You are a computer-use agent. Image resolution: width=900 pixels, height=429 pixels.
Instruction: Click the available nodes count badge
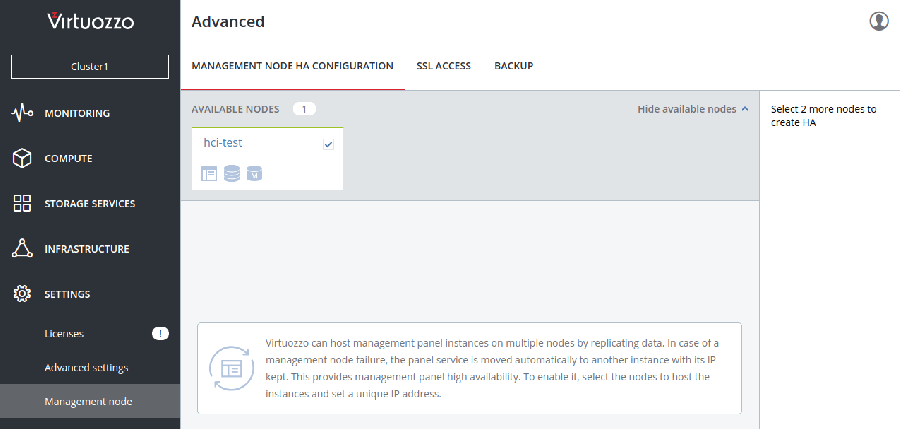[x=305, y=109]
